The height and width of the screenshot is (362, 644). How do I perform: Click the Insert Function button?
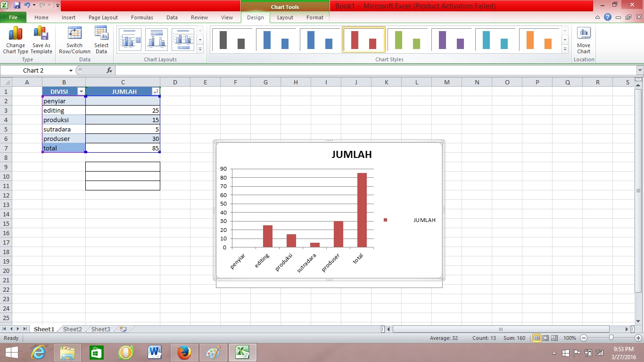pos(109,70)
